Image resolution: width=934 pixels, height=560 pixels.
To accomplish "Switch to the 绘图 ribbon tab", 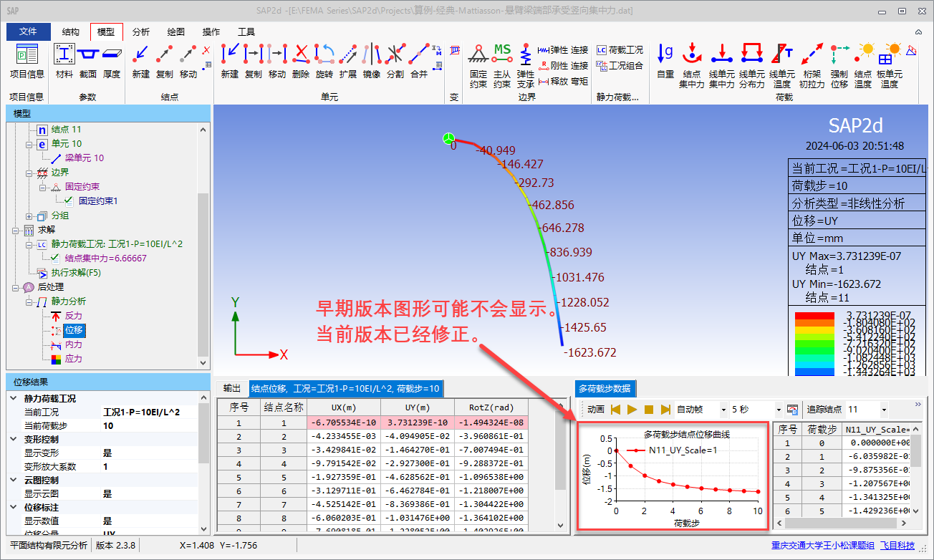I will coord(176,32).
